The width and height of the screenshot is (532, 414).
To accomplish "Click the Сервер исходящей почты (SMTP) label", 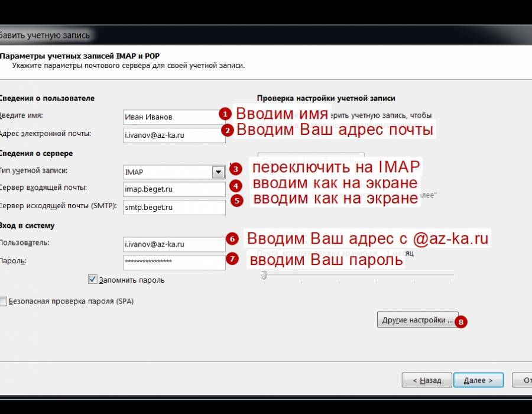I will point(58,206).
